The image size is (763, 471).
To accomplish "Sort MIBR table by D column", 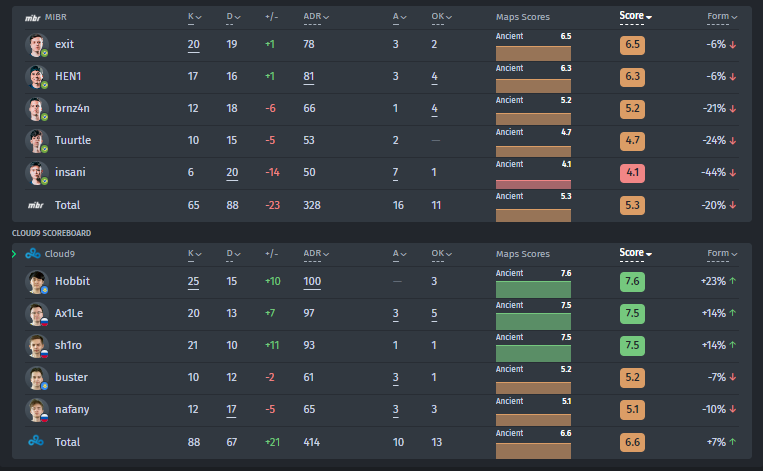I will [x=233, y=17].
